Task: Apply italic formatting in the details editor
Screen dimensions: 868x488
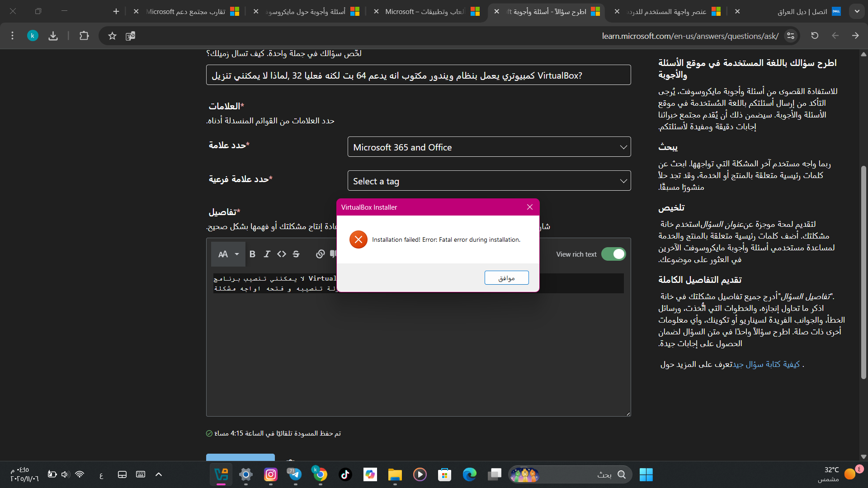Action: tap(267, 254)
